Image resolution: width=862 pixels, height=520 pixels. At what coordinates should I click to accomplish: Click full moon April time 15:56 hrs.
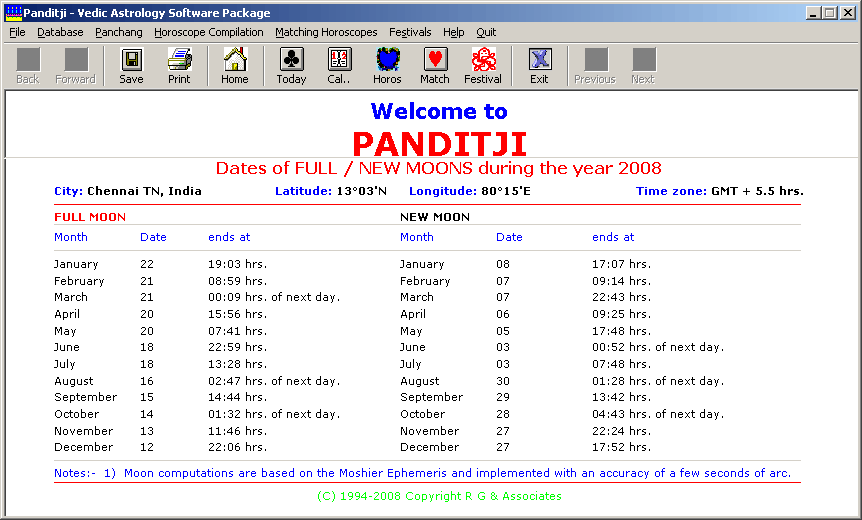tap(237, 314)
